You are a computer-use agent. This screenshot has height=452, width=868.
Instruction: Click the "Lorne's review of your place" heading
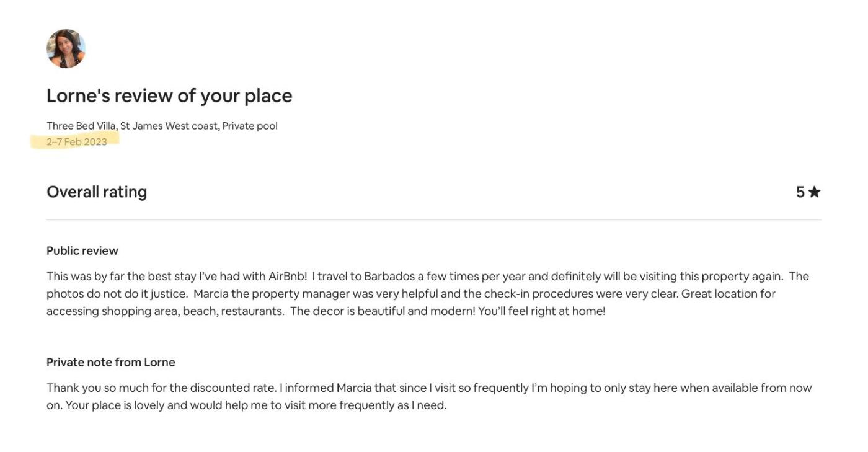click(169, 95)
